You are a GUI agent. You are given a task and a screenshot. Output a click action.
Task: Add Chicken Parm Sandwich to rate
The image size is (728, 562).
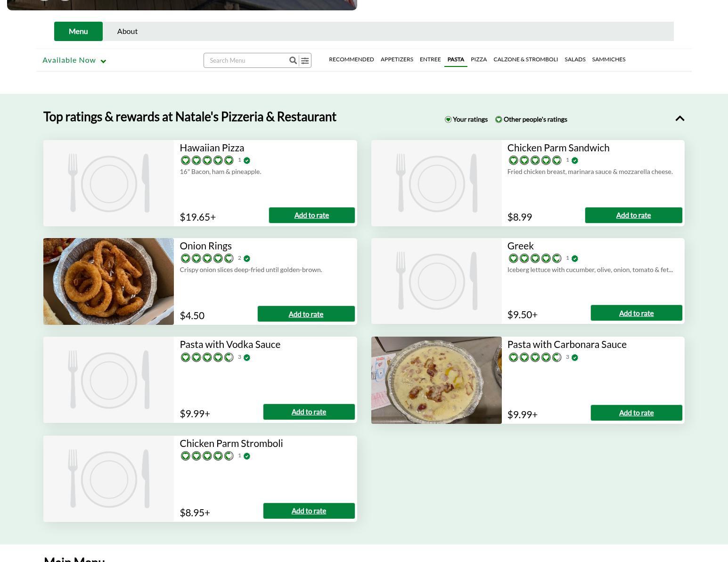point(633,215)
